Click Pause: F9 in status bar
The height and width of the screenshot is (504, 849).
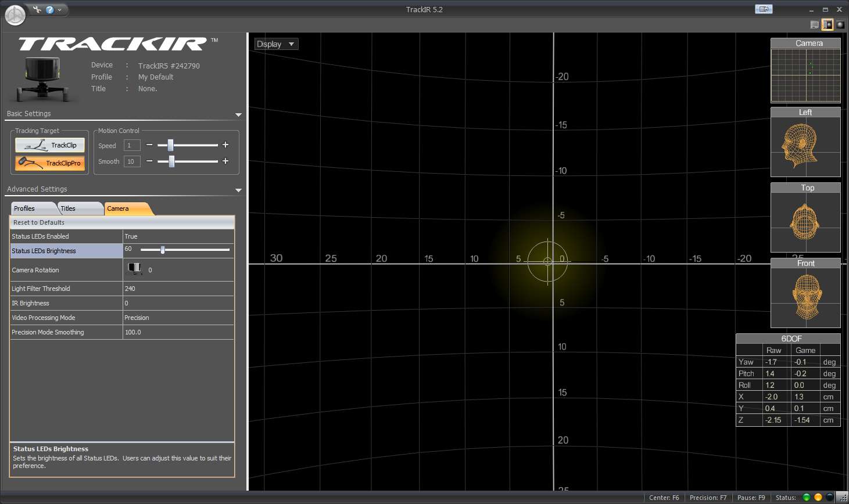coord(751,498)
